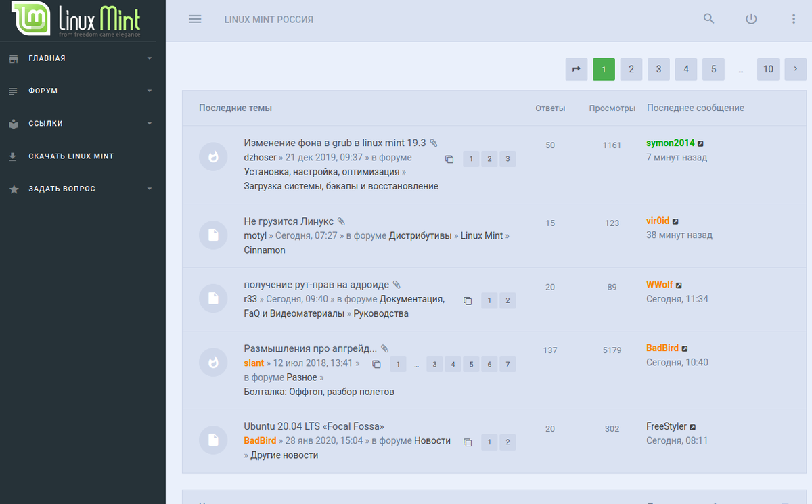812x504 pixels.
Task: Expand the ФОРУМ menu arrow
Action: coord(150,91)
